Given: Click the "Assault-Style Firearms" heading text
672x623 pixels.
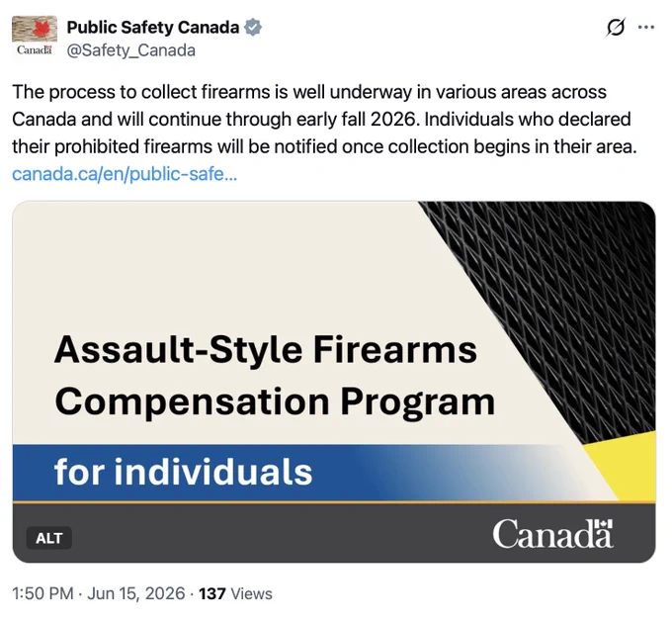Looking at the screenshot, I should click(x=266, y=350).
